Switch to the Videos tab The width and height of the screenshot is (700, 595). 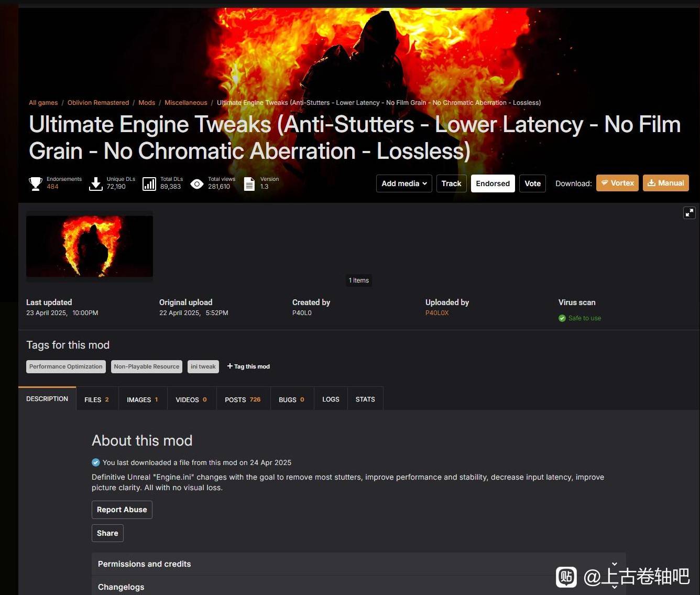[191, 399]
